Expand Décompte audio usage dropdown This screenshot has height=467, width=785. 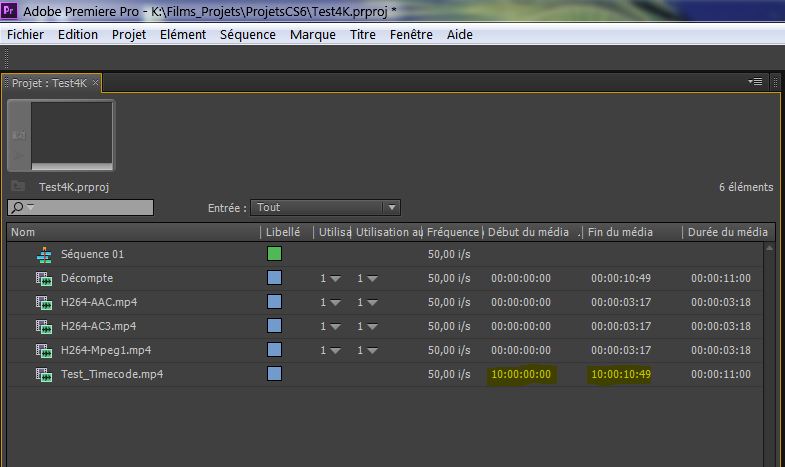click(x=372, y=279)
